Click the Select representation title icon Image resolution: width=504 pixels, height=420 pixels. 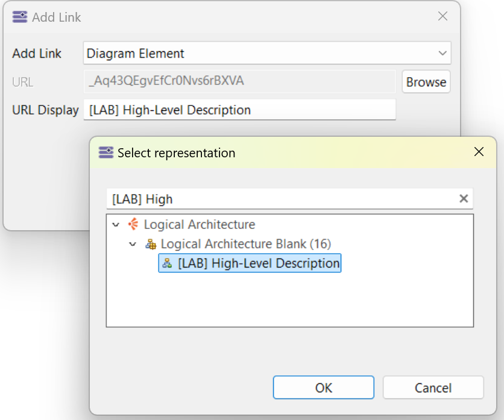106,153
